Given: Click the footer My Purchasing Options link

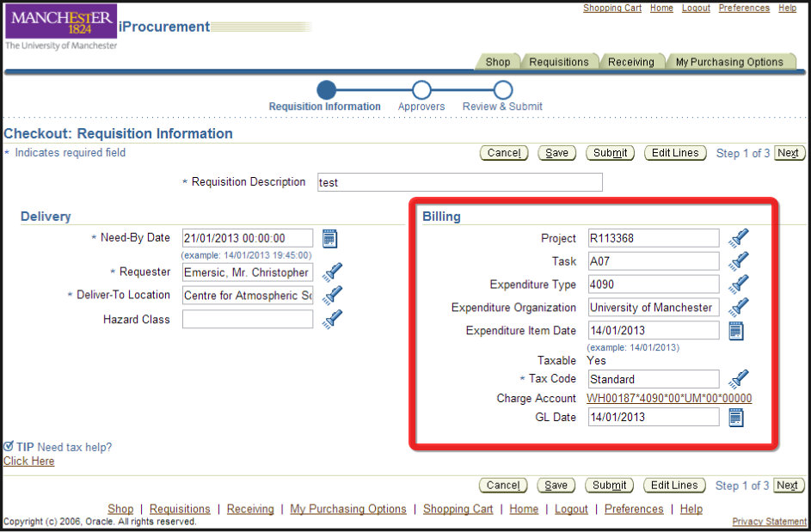Looking at the screenshot, I should 348,510.
